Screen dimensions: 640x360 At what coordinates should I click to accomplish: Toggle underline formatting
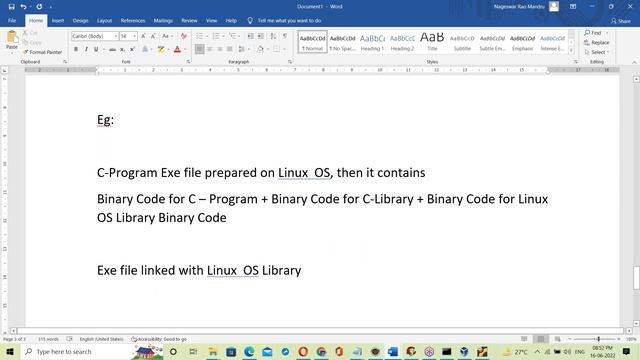pos(96,49)
